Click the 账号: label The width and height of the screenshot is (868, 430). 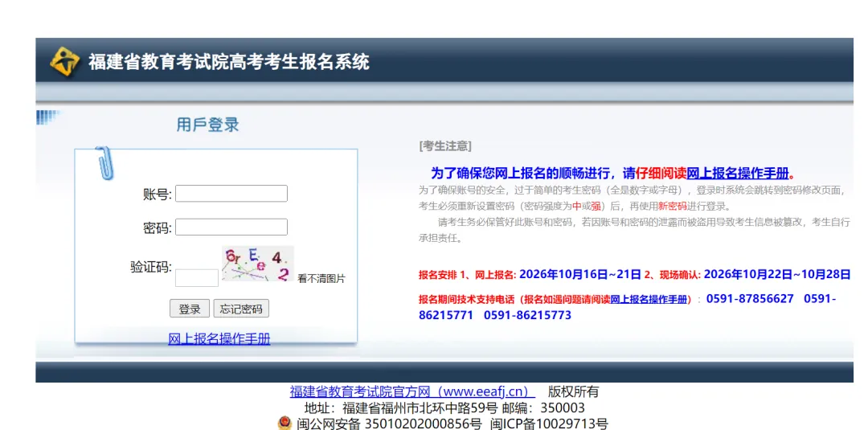(158, 195)
